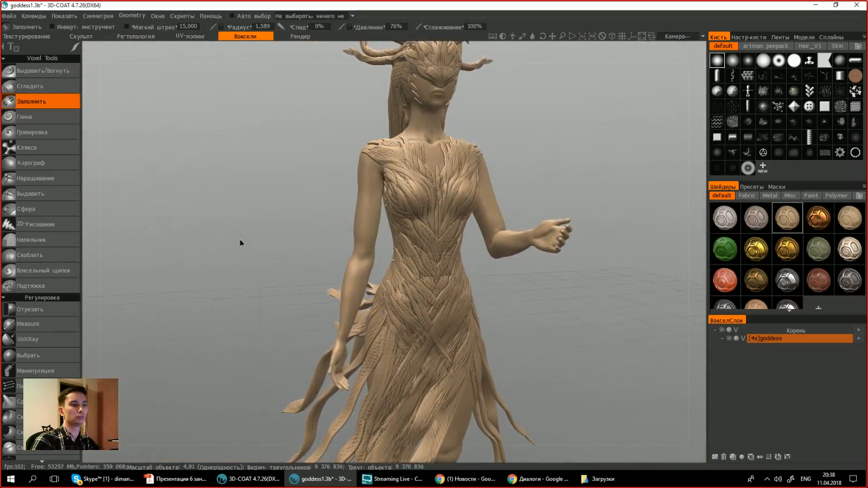Select the Глина clay tool
The image size is (868, 488).
[x=41, y=117]
